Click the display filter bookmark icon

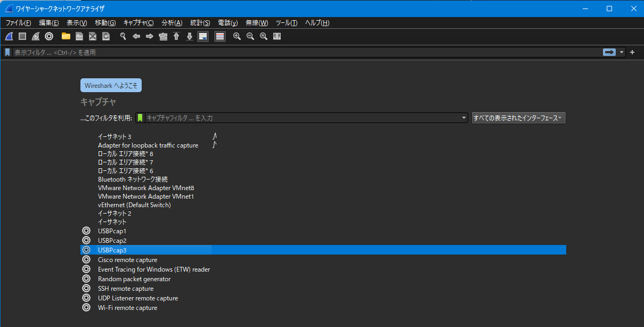point(7,52)
